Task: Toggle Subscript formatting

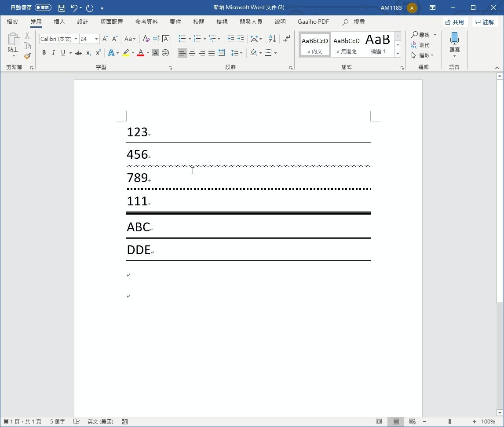Action: (x=88, y=53)
